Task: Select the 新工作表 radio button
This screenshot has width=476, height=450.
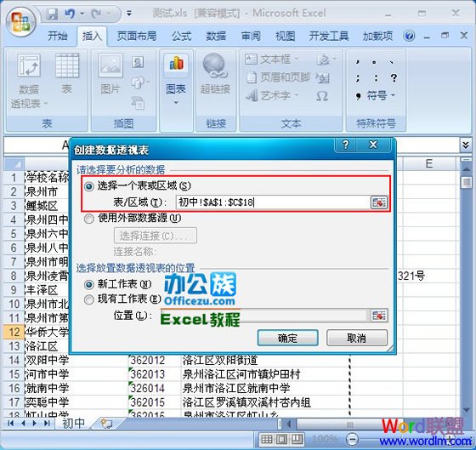Action: 89,285
